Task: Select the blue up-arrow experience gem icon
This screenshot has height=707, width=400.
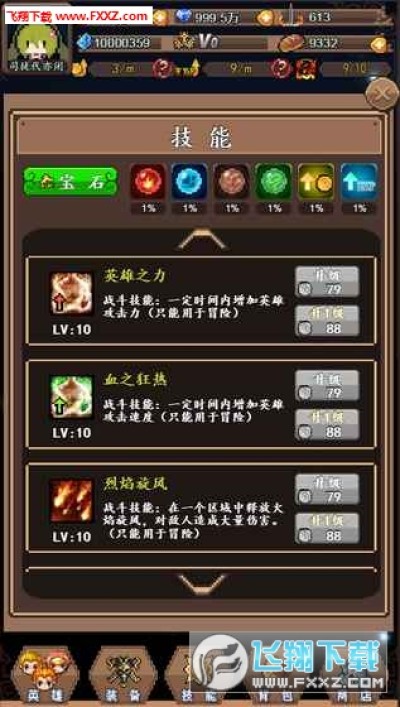Action: [x=359, y=182]
